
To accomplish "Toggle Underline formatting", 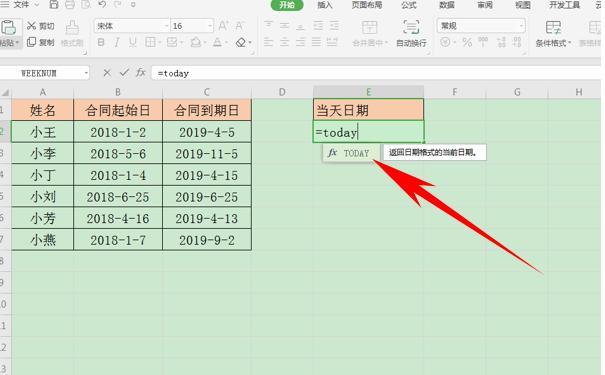I will pos(133,42).
